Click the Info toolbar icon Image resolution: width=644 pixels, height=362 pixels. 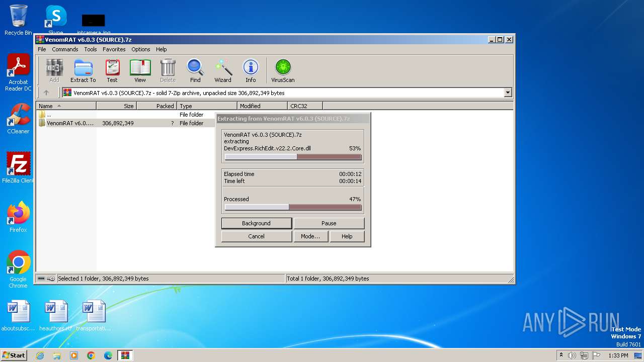coord(251,71)
